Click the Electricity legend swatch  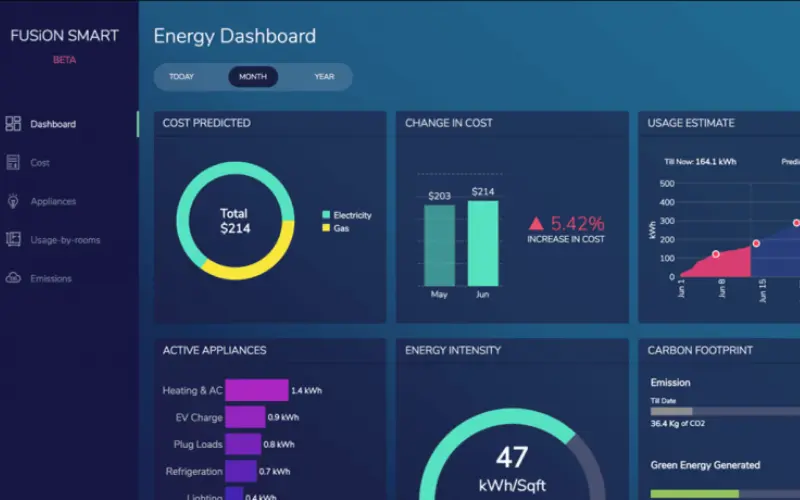click(x=326, y=215)
